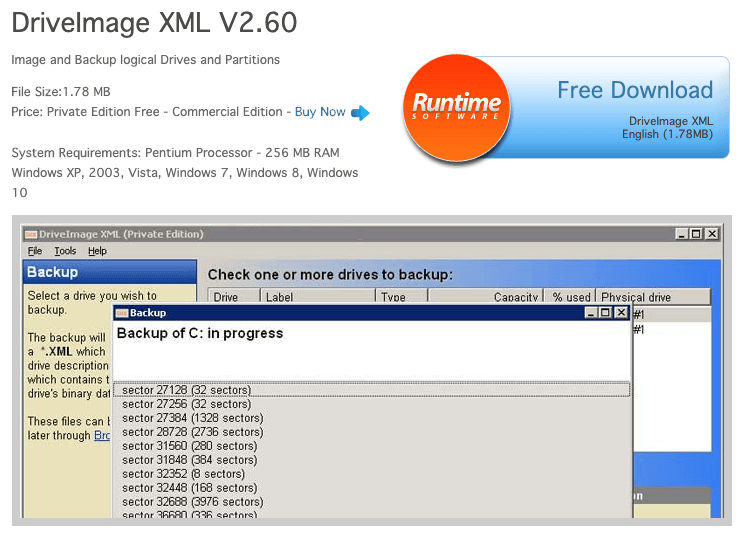Open the File menu in DriveImage XML
Viewport: 746px width, 538px height.
pyautogui.click(x=35, y=251)
